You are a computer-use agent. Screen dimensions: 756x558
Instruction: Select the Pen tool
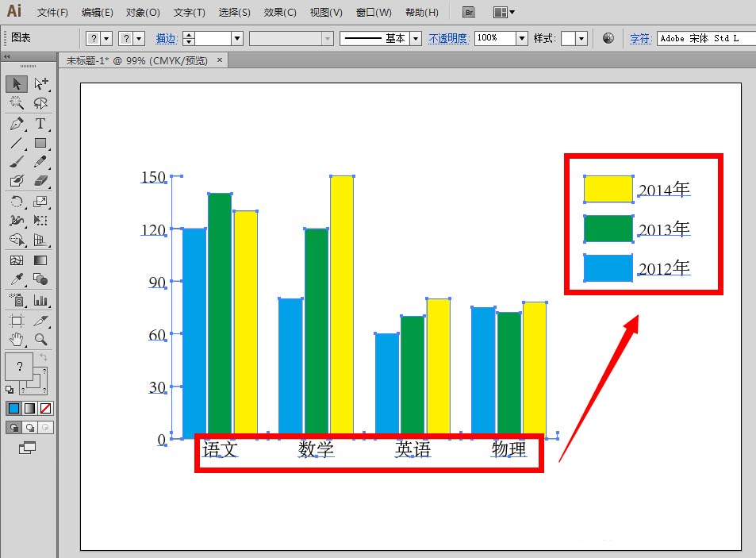click(17, 124)
